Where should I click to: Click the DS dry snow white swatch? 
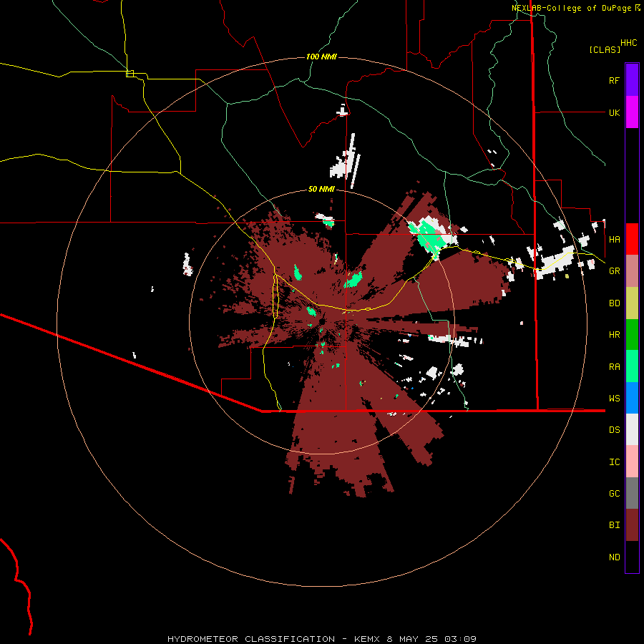click(x=632, y=429)
